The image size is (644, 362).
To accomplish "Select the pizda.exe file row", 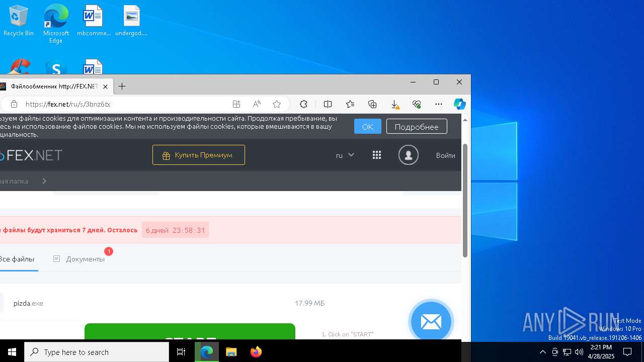I will [230, 303].
